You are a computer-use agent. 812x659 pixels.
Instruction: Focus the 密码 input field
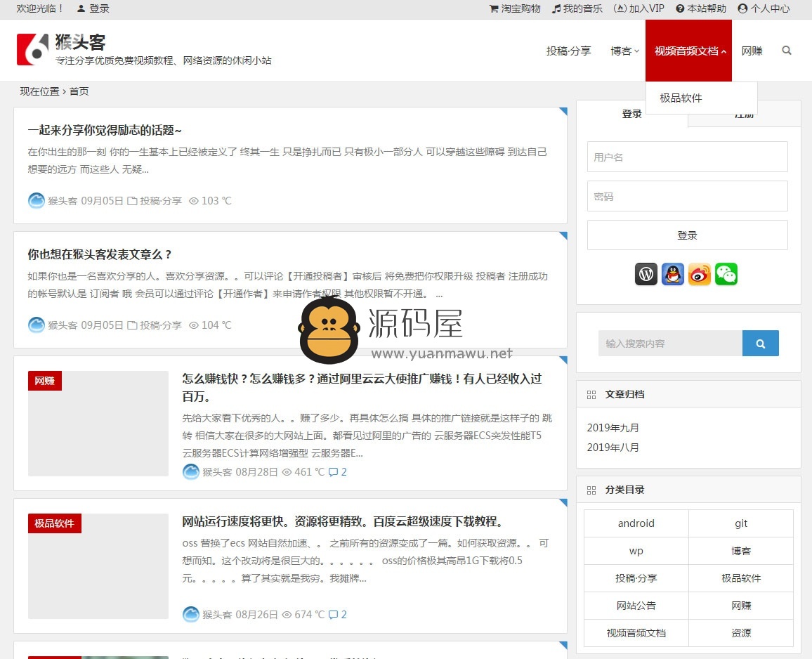pyautogui.click(x=687, y=196)
